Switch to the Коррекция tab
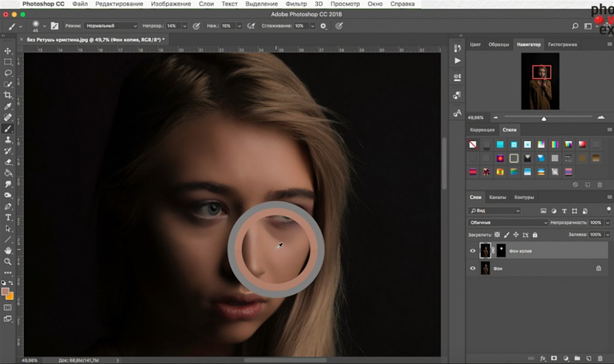 click(482, 130)
